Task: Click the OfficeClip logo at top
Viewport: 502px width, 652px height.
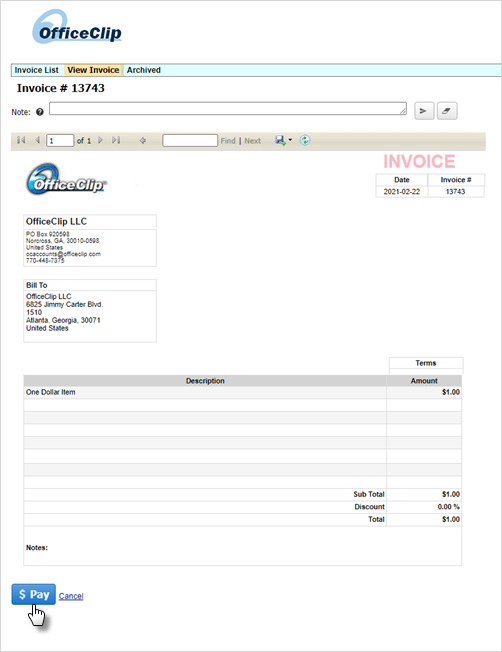Action: (x=77, y=27)
